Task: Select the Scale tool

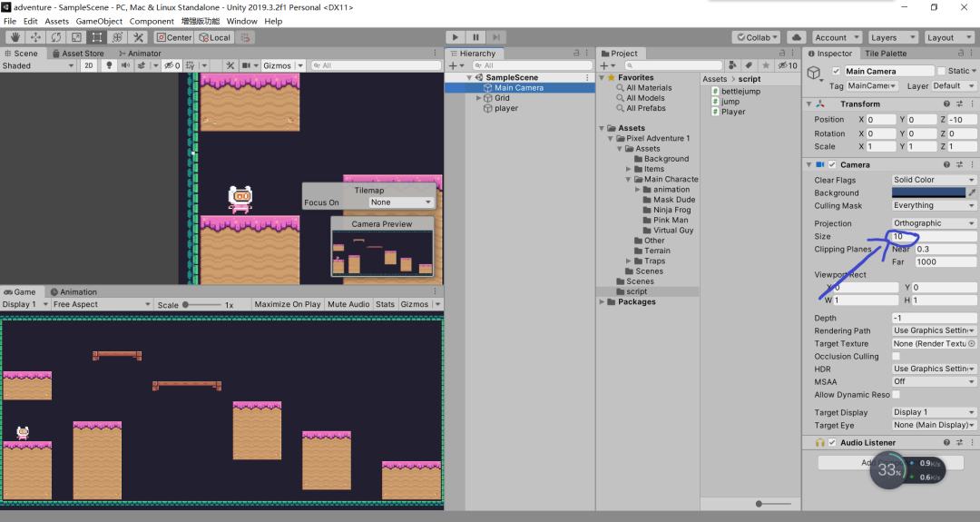Action: coord(76,37)
